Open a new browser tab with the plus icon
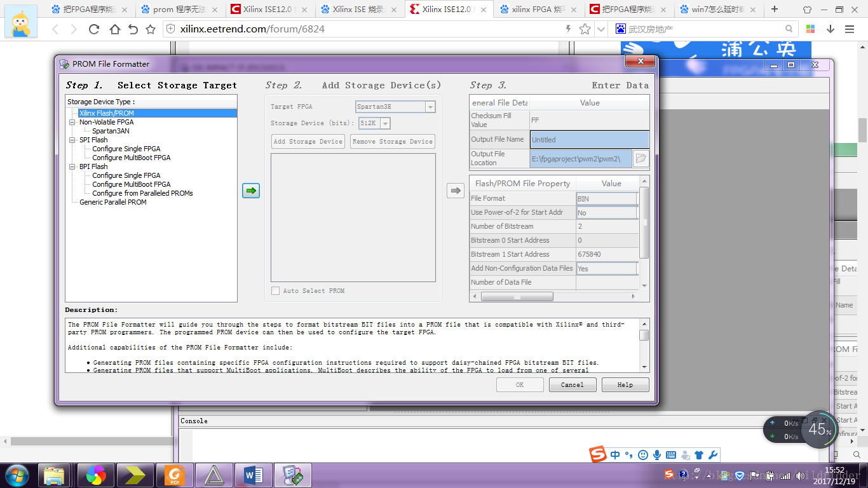868x488 pixels. 775,9
